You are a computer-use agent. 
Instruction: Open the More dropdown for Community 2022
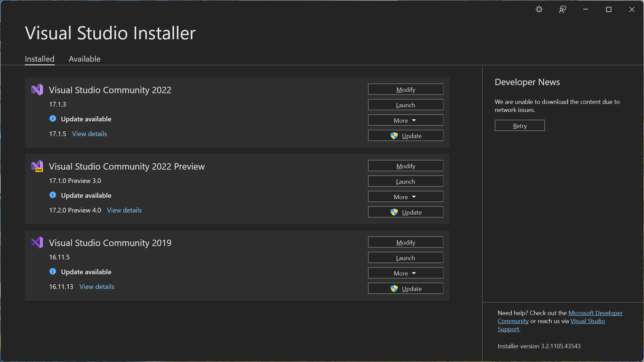(405, 120)
